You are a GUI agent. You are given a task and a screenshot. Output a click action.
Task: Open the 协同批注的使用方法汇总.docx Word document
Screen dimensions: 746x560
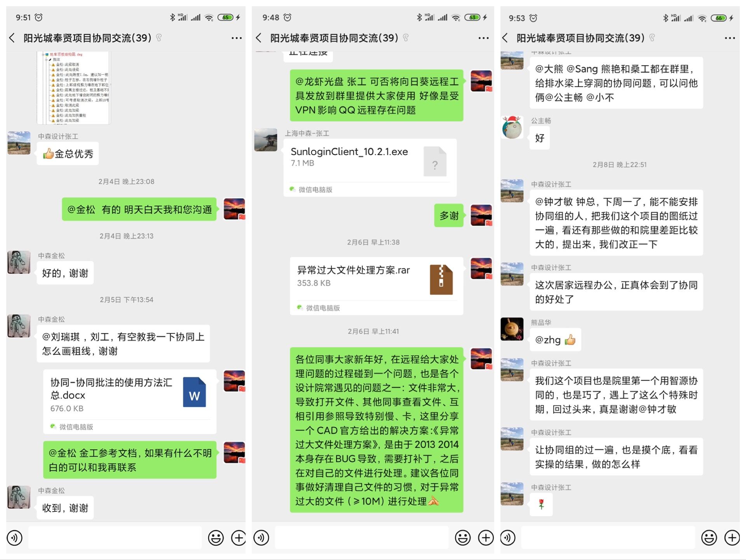point(130,402)
